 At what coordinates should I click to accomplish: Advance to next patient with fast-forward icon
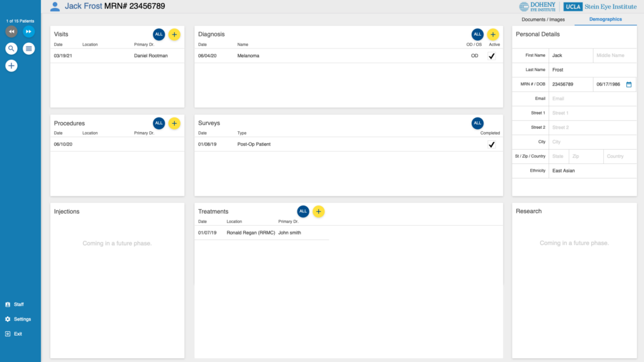[x=29, y=31]
